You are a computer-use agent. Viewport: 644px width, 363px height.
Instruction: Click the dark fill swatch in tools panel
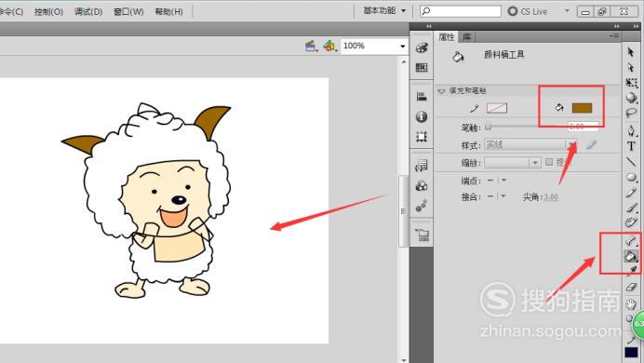pos(631,353)
